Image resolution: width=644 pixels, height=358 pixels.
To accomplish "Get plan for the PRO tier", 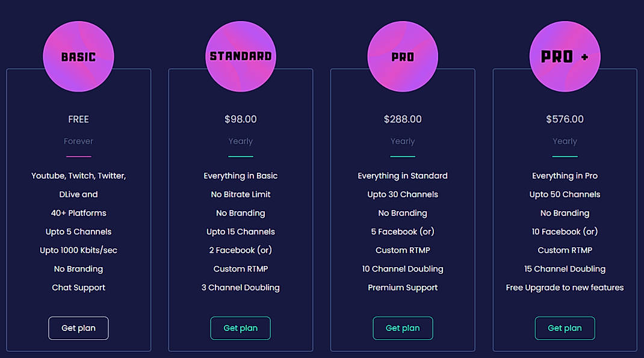I will tap(403, 328).
